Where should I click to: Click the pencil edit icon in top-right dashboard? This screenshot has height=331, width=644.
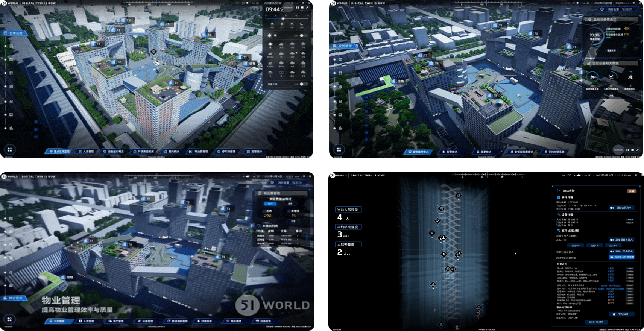(x=638, y=150)
